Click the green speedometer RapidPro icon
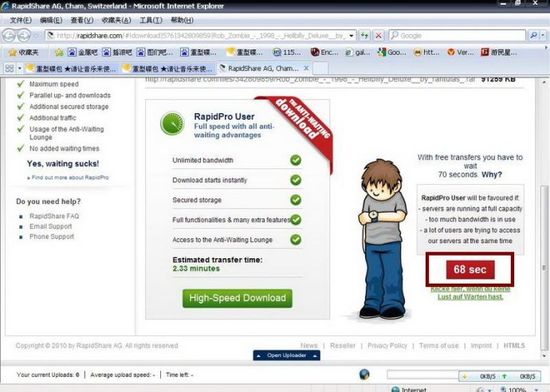 click(172, 123)
